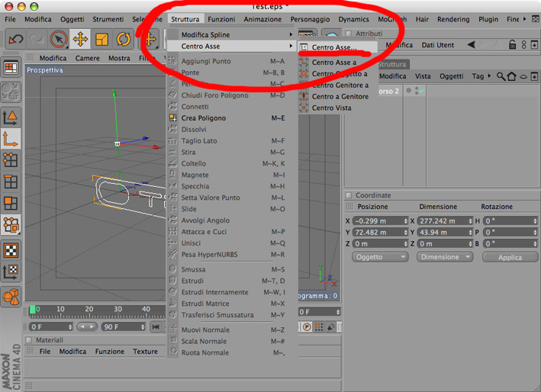The image size is (541, 392).
Task: Choose the Scale tool icon
Action: coord(101,39)
